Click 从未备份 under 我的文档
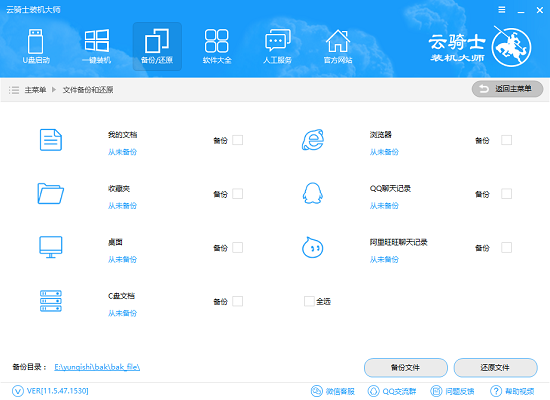The width and height of the screenshot is (550, 400). (x=122, y=152)
